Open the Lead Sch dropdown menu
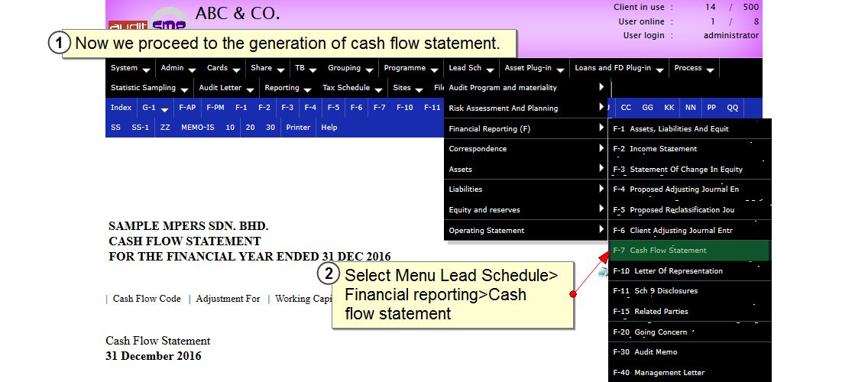 471,68
